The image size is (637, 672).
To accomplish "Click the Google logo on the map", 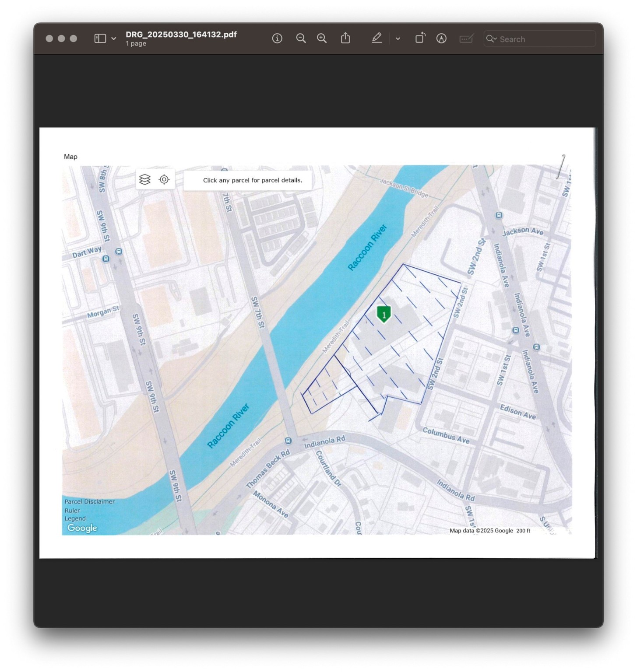I will tap(82, 528).
